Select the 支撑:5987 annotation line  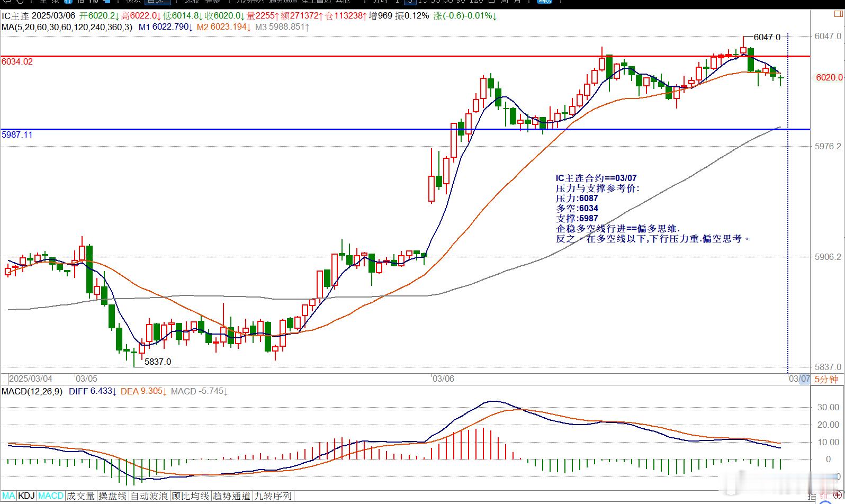577,218
